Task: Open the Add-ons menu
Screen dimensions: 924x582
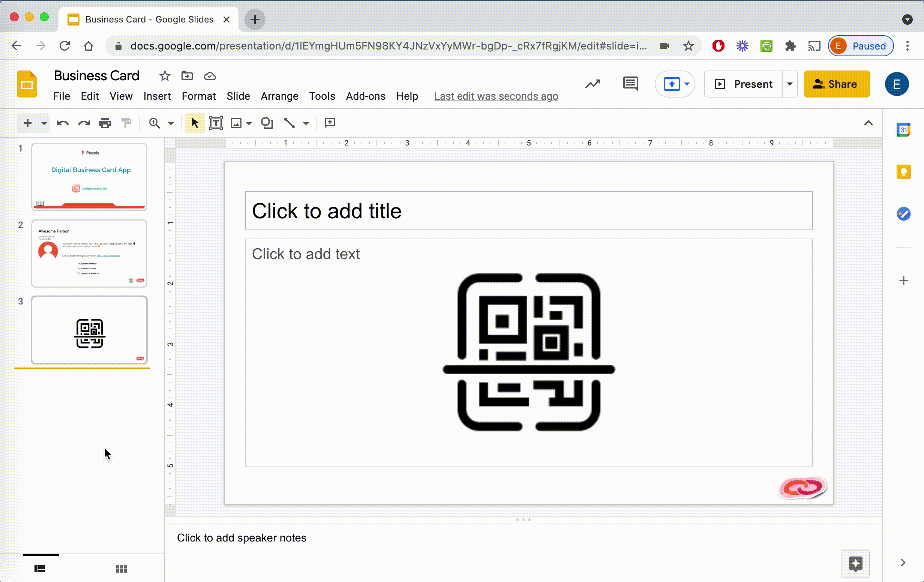Action: coord(366,96)
